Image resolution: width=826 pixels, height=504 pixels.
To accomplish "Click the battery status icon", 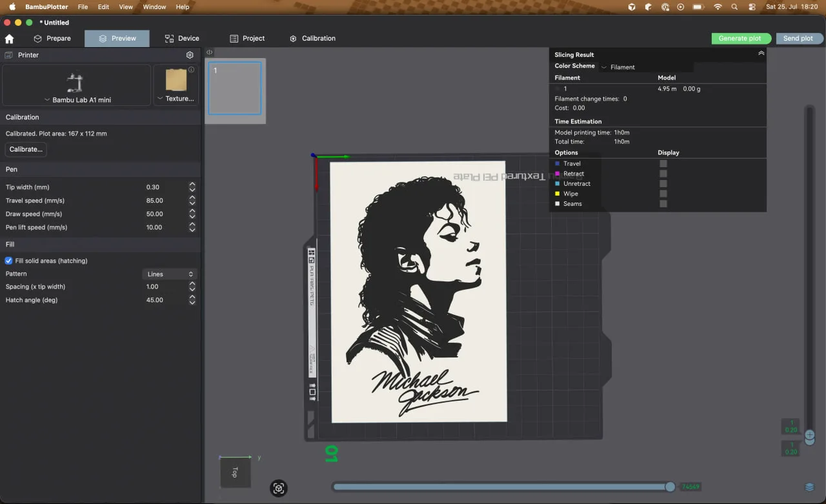I will 698,7.
